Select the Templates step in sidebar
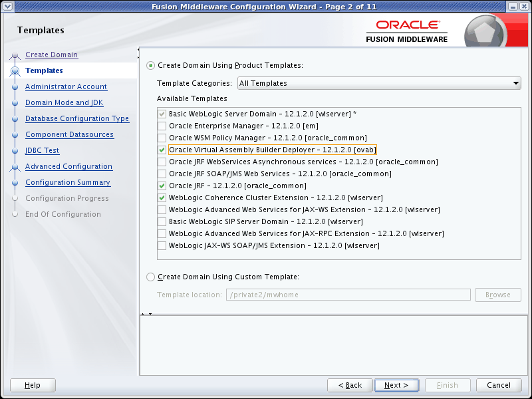The height and width of the screenshot is (399, 532). pyautogui.click(x=44, y=70)
